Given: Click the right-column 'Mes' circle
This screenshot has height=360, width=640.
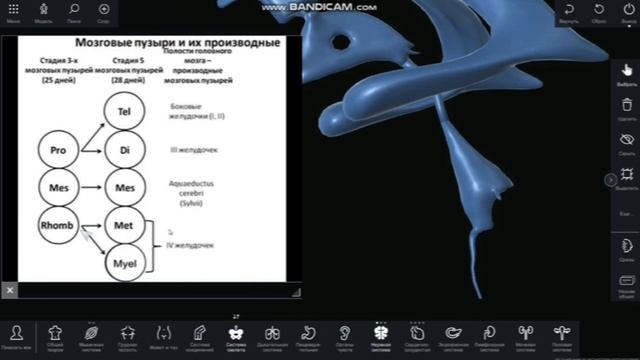Looking at the screenshot, I should point(124,188).
